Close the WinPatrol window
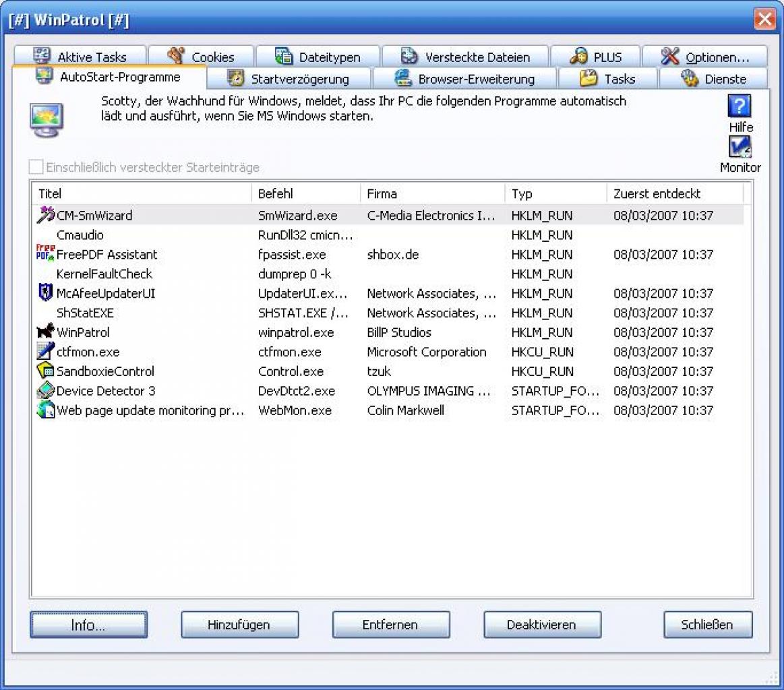 pos(764,20)
